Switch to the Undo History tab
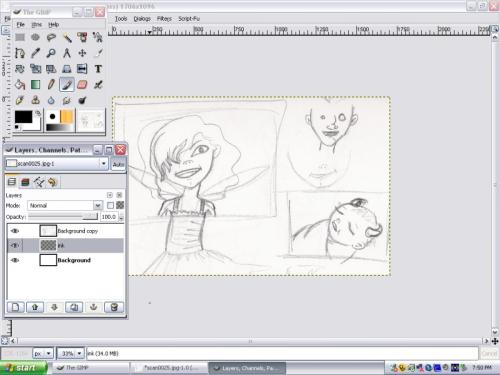The height and width of the screenshot is (375, 500). 52,182
